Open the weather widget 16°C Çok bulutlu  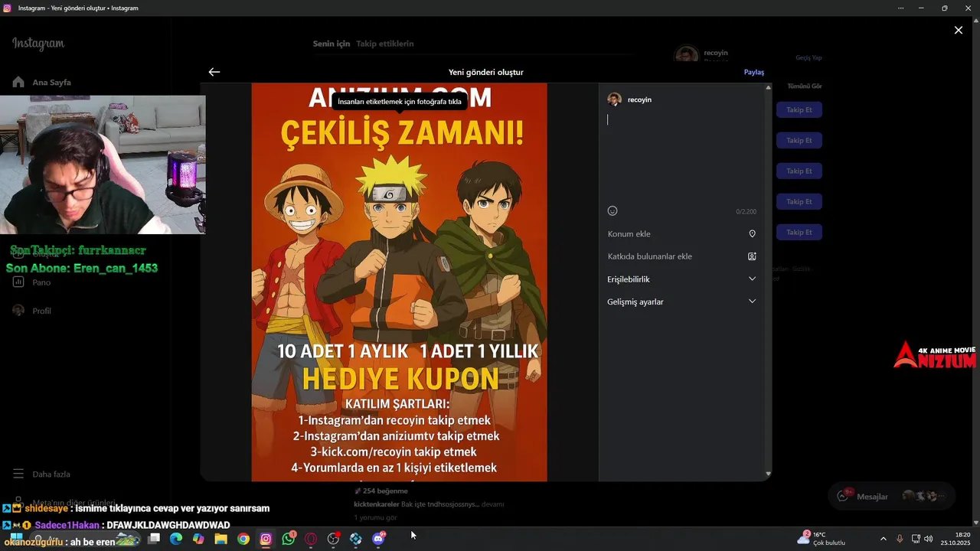821,538
